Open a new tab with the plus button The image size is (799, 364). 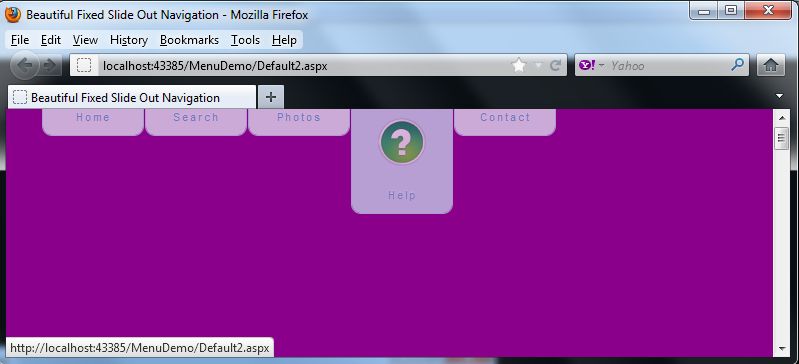point(271,97)
